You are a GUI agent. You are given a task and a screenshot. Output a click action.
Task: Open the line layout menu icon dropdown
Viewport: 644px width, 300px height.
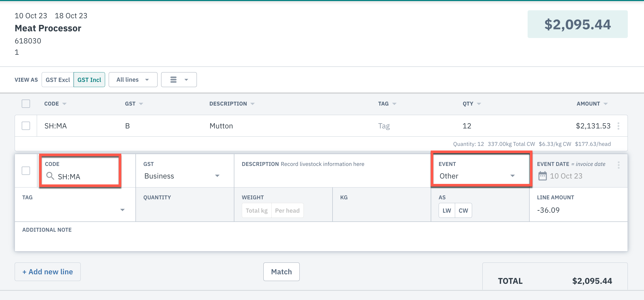(x=179, y=80)
